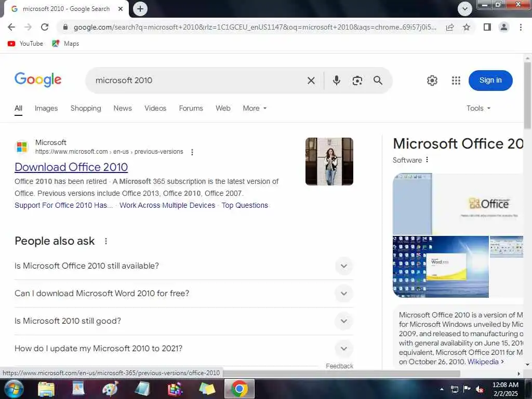
Task: Start voice search with the microphone
Action: tap(336, 81)
